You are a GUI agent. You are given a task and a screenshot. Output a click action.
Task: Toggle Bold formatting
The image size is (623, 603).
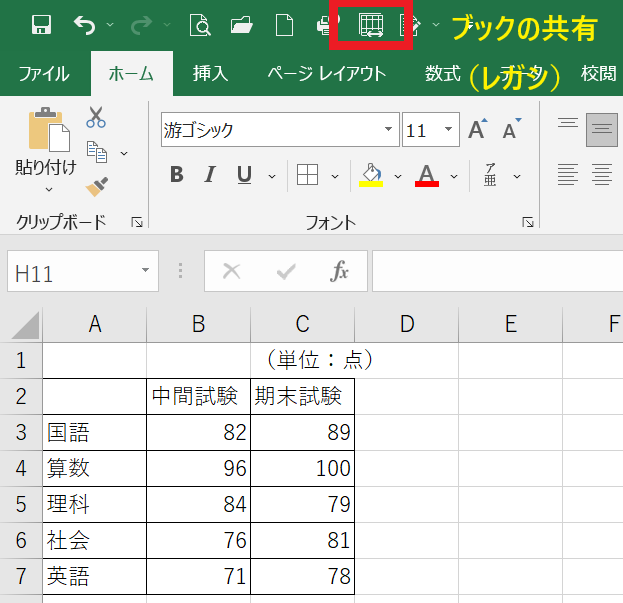pyautogui.click(x=177, y=174)
